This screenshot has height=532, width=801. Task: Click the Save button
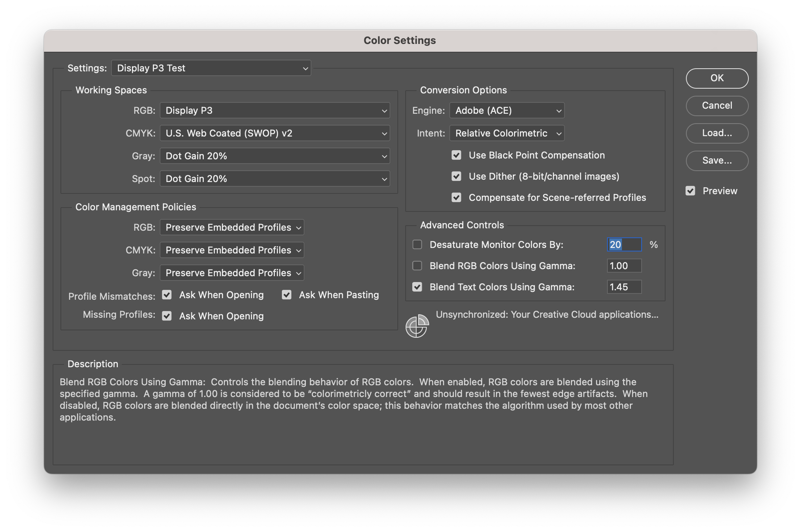tap(717, 160)
